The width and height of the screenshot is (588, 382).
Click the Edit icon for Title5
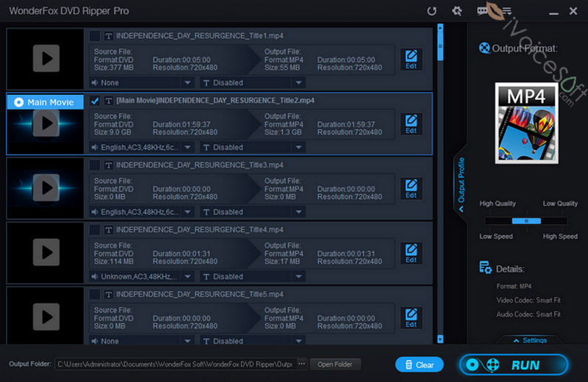click(411, 318)
